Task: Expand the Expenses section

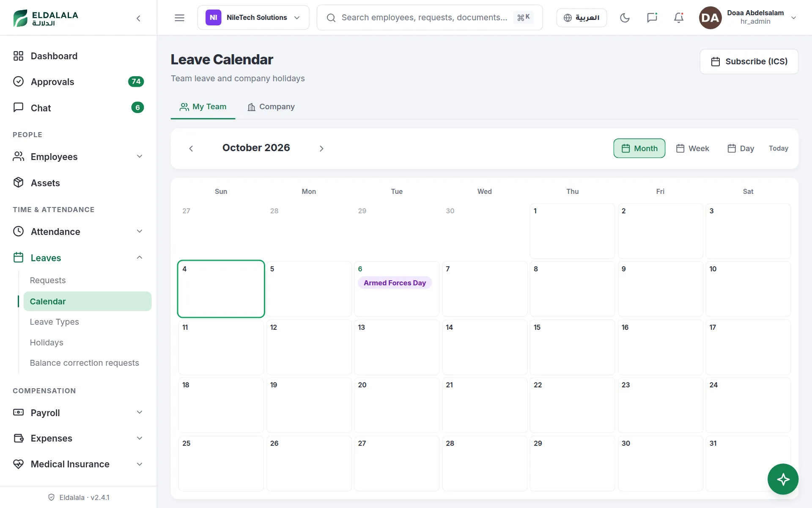Action: (78, 438)
